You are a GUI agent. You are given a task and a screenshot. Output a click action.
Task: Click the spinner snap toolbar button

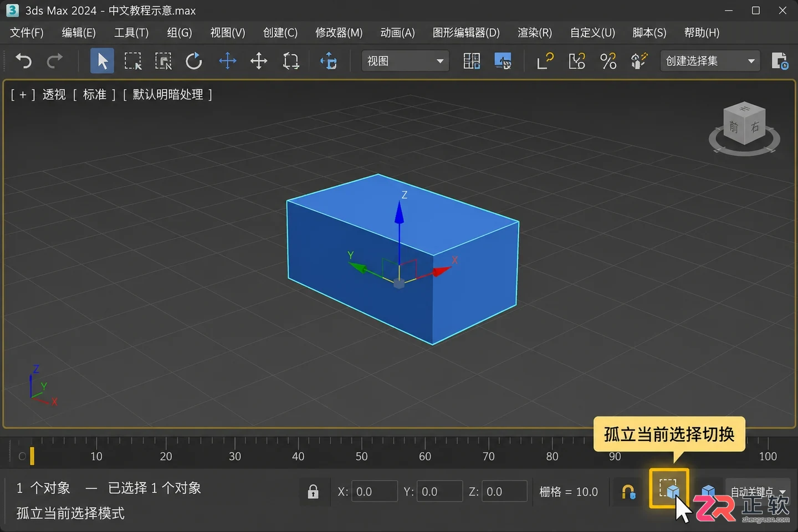[639, 61]
